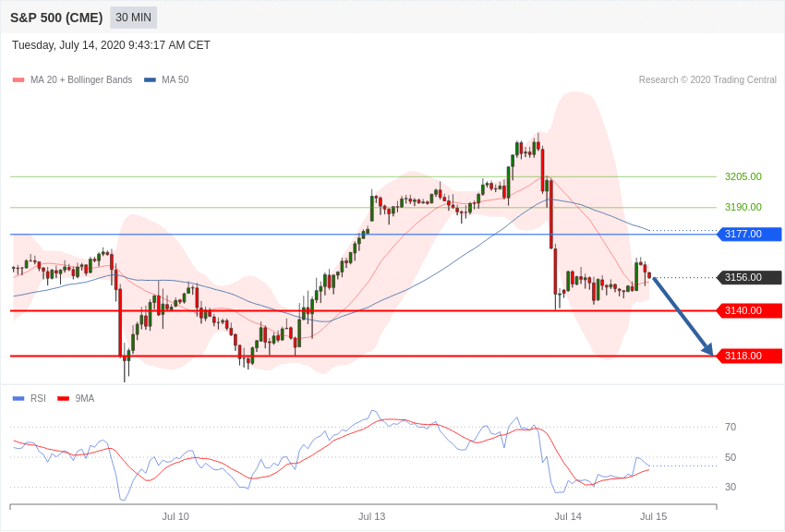
Task: Click the RSI 70 level label
Action: click(731, 427)
